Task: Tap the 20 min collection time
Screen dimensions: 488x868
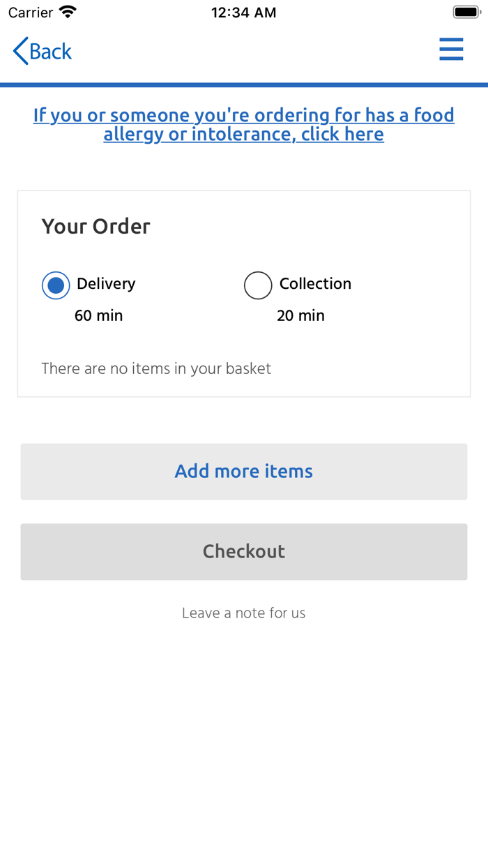Action: [300, 316]
